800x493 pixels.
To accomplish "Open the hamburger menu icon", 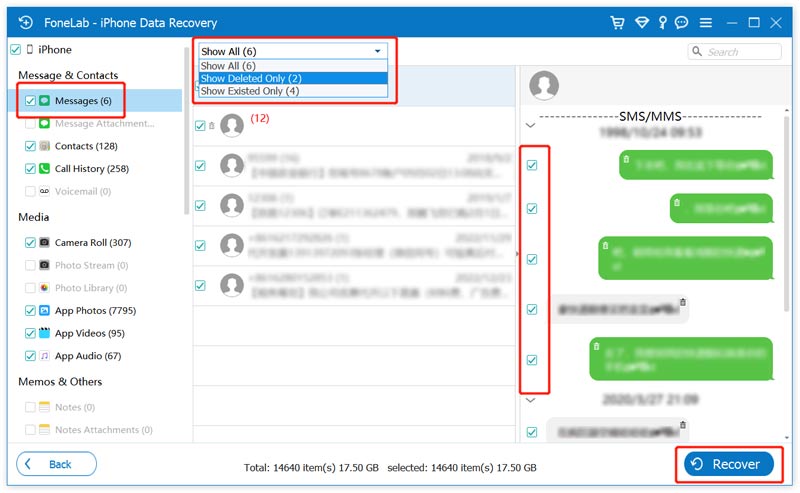I will [706, 22].
